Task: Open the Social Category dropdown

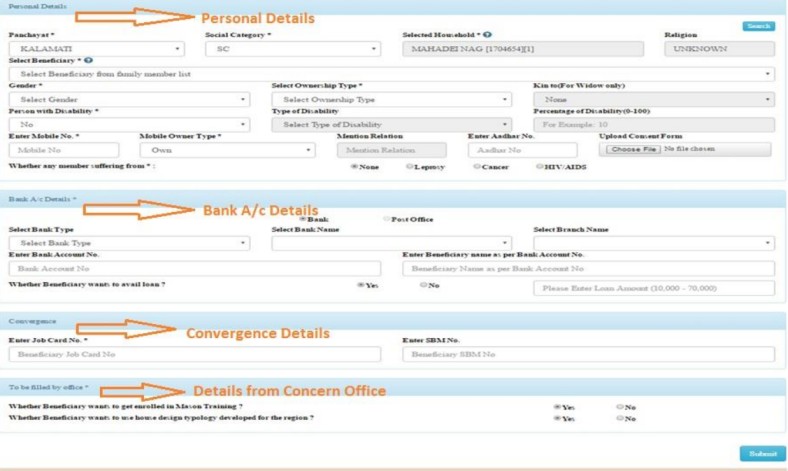Action: coord(292,48)
